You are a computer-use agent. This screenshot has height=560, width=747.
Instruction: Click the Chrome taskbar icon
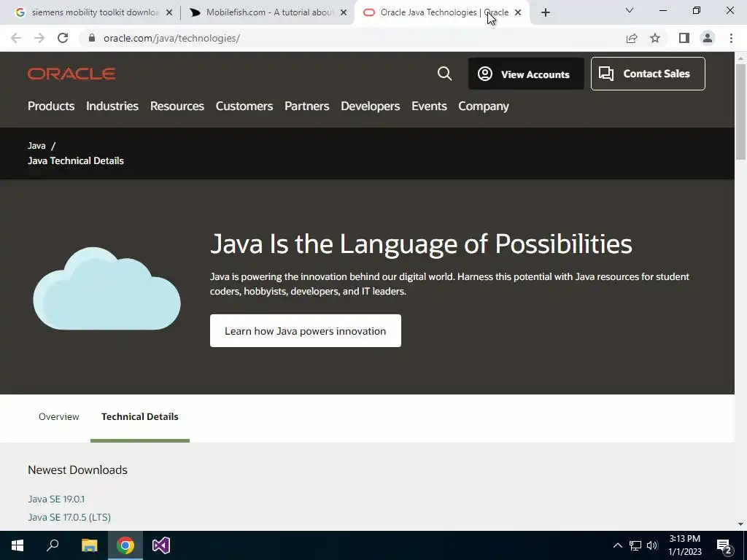pyautogui.click(x=125, y=545)
